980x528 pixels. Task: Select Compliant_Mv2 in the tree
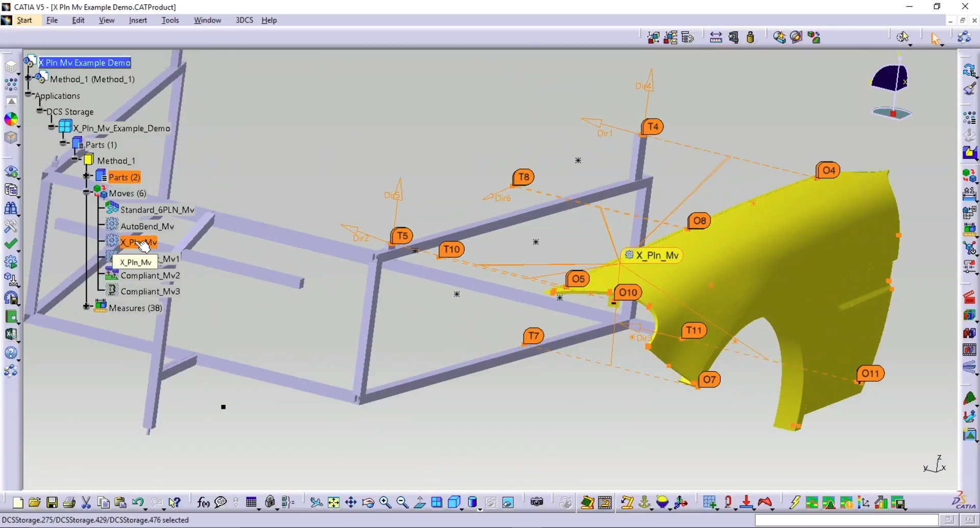click(150, 275)
